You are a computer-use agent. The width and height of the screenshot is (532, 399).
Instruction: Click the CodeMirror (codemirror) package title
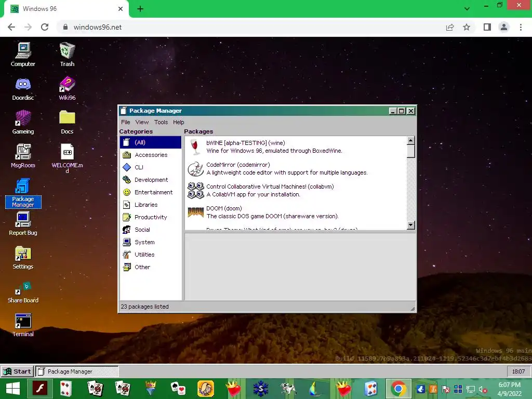238,165
